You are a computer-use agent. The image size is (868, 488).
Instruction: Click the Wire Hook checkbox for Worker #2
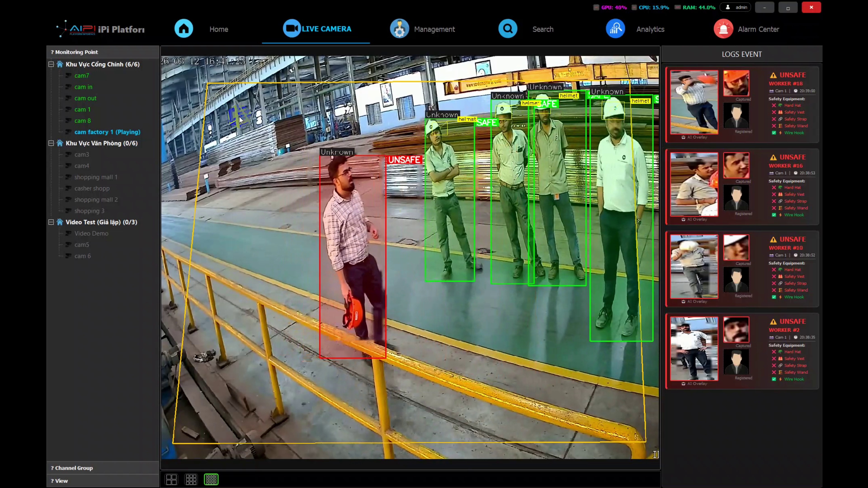coord(774,379)
